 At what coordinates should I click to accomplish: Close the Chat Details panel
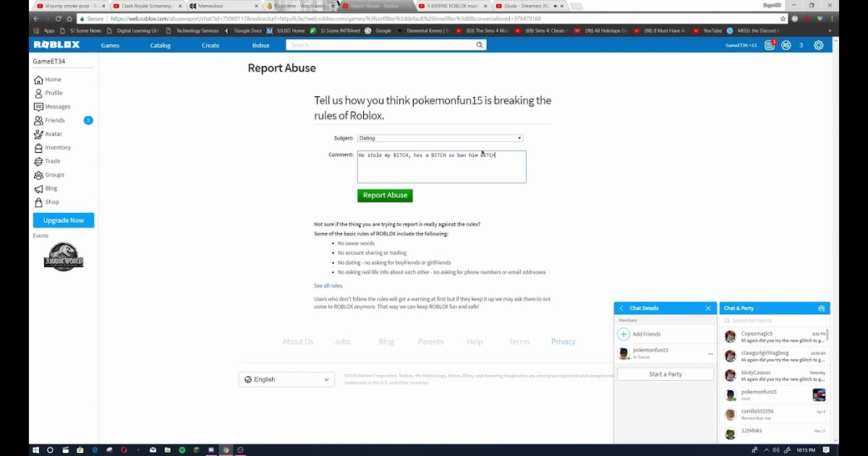click(x=708, y=308)
